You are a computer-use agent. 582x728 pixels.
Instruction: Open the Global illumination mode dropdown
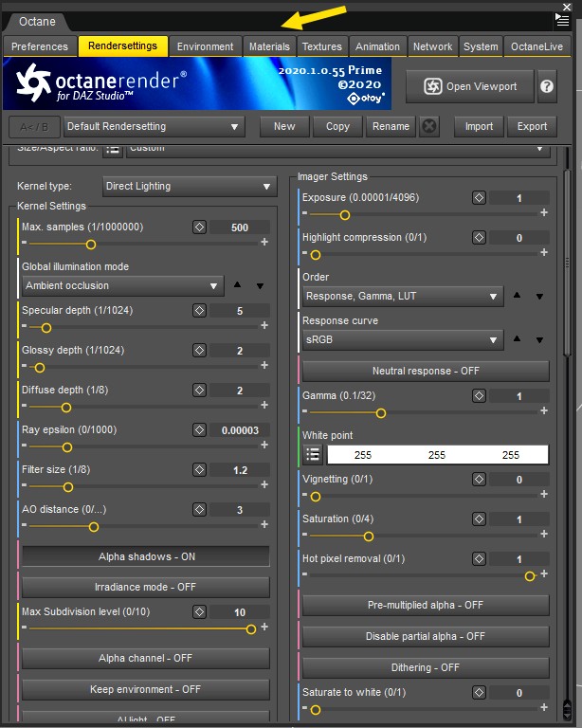[123, 285]
